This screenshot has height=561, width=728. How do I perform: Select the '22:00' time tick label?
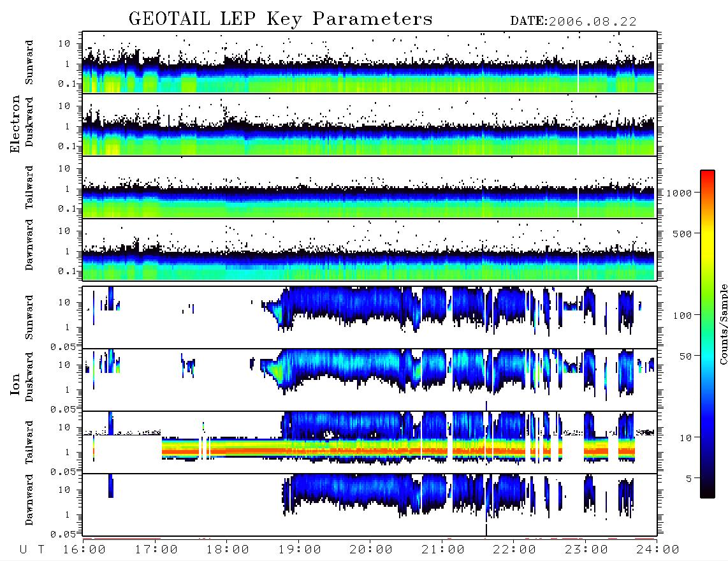[515, 550]
